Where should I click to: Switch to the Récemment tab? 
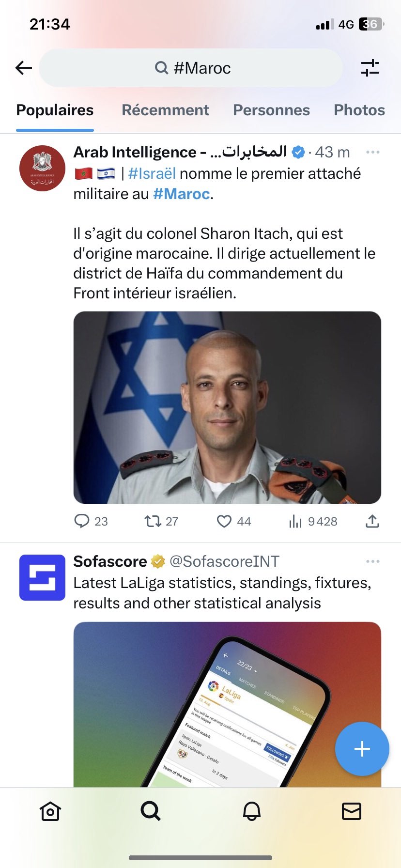point(165,110)
